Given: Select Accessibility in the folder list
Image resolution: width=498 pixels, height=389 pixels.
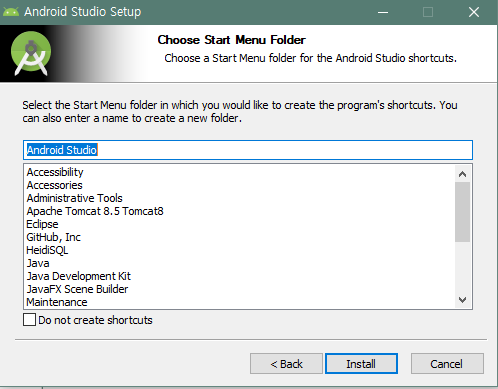Looking at the screenshot, I should pyautogui.click(x=55, y=172).
